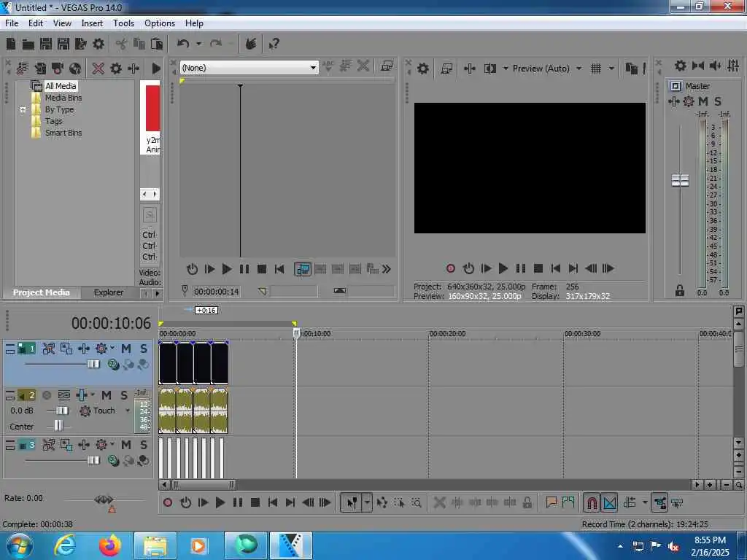
Task: Pause playback in the Trimmer transport
Action: [244, 269]
